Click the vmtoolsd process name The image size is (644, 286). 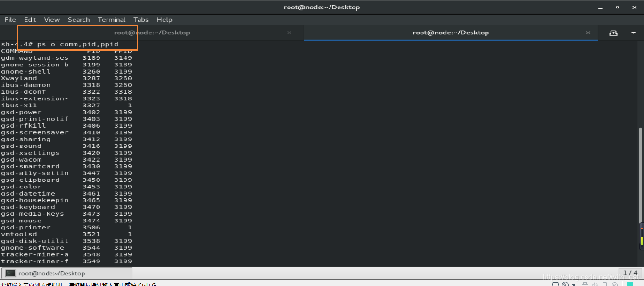[x=19, y=234]
